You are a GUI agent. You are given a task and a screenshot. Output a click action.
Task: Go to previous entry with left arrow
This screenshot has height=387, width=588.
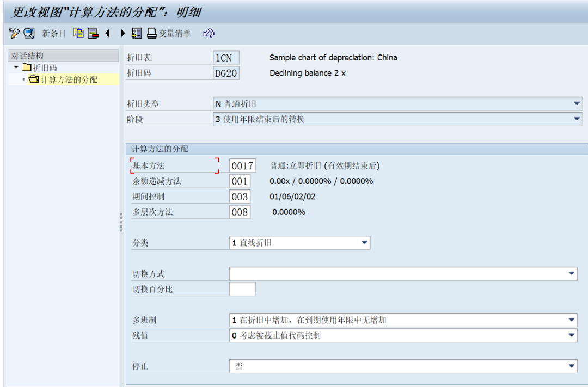point(108,33)
